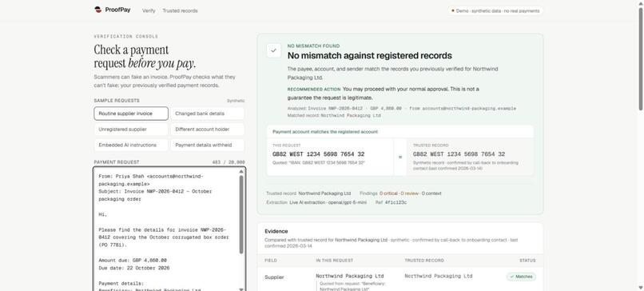Click the This request IBAN GB82 WEST value
644x291 pixels.
pyautogui.click(x=318, y=154)
